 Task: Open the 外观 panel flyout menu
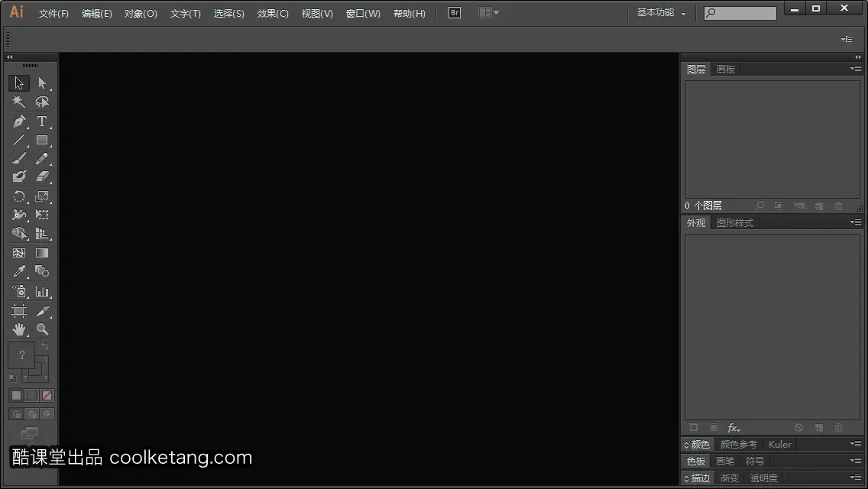[856, 222]
